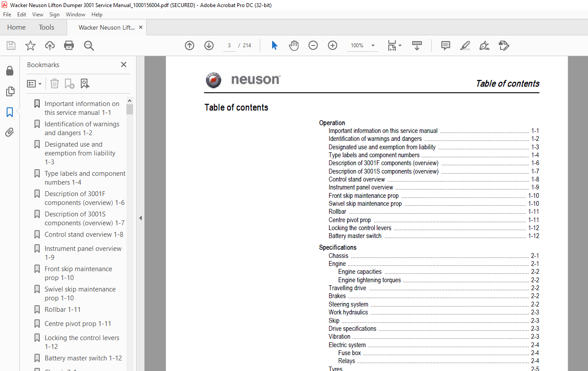Toggle the Bookmarks sidebar icon
588x371 pixels.
pos(10,112)
